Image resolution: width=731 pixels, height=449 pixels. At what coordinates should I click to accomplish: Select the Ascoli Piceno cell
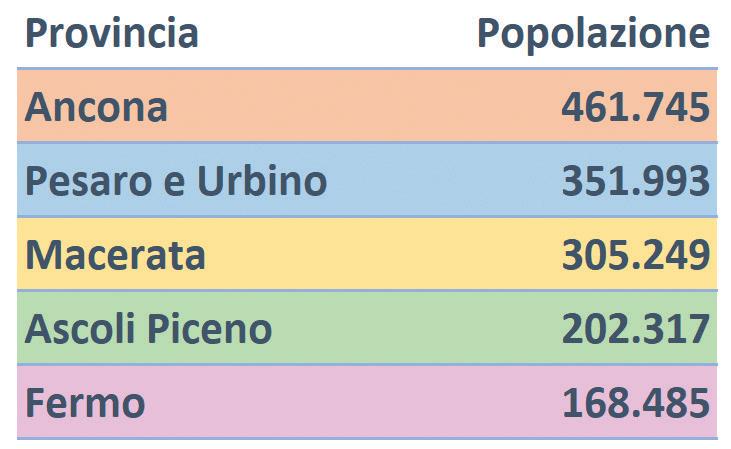click(x=148, y=328)
